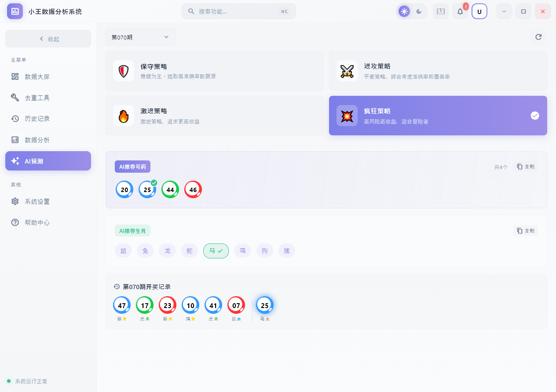The width and height of the screenshot is (556, 392).
Task: Open the 数据大屏 dashboard from sidebar
Action: pos(37,76)
